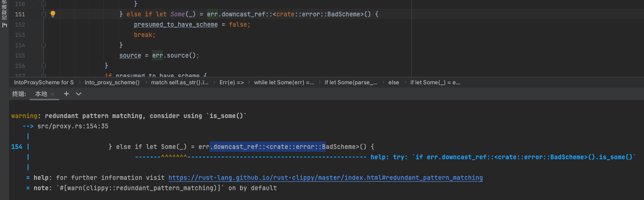Click the Err(e) => breadcrumb
This screenshot has width=644, height=200.
(x=231, y=82)
